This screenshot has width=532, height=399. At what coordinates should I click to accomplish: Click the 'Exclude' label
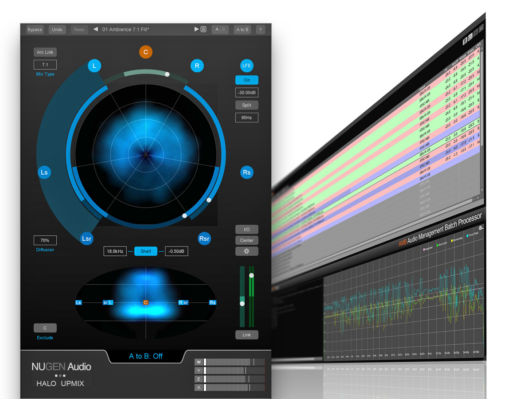pos(45,337)
